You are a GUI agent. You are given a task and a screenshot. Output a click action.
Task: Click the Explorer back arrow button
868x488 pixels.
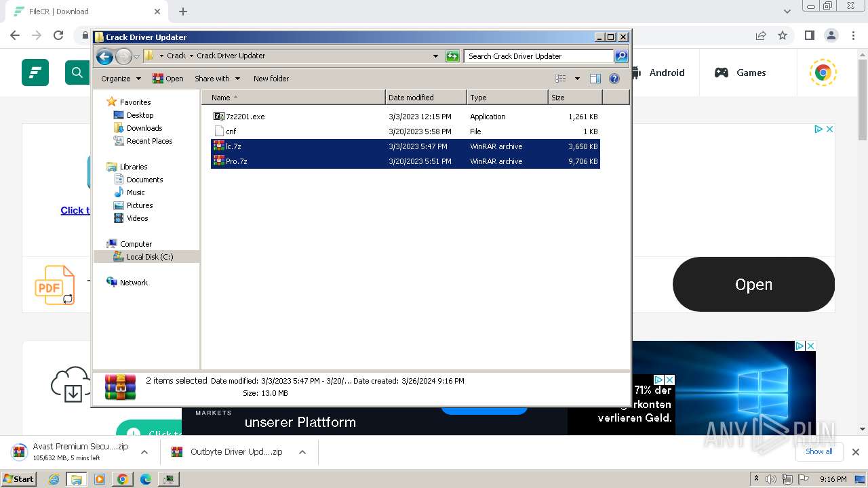coord(104,56)
